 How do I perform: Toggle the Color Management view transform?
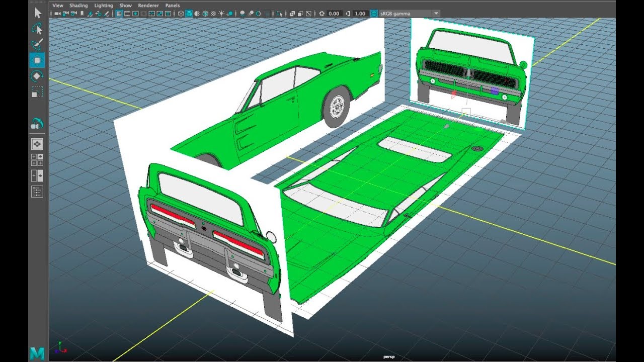[x=374, y=14]
